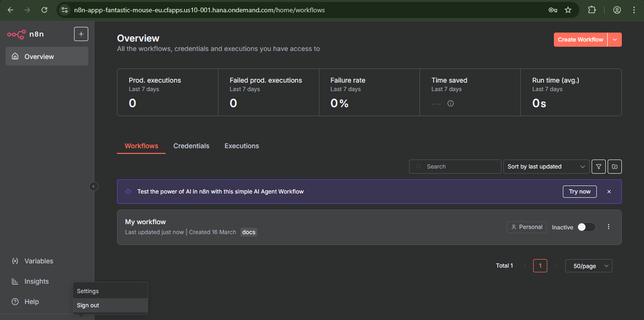Switch to the Credentials tab
Viewport: 644px width, 320px height.
(191, 146)
